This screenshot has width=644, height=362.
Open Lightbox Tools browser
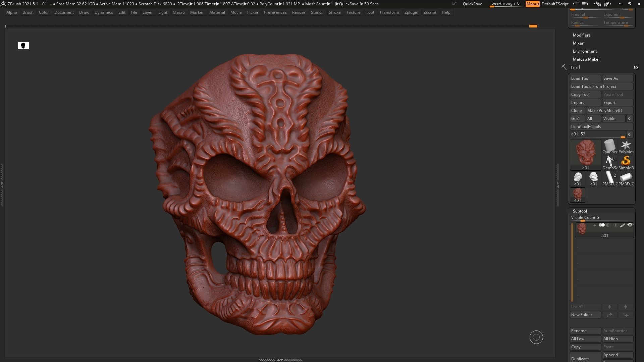point(601,127)
